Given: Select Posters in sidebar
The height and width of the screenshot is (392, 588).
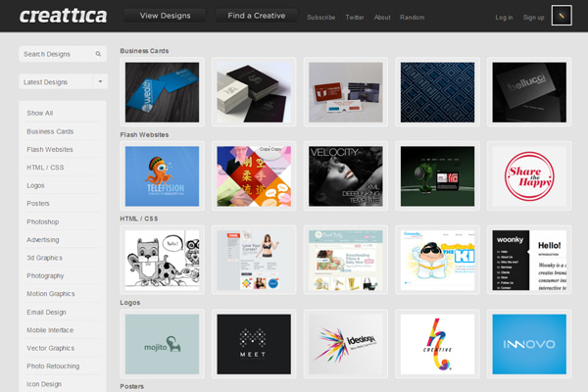Looking at the screenshot, I should click(38, 203).
